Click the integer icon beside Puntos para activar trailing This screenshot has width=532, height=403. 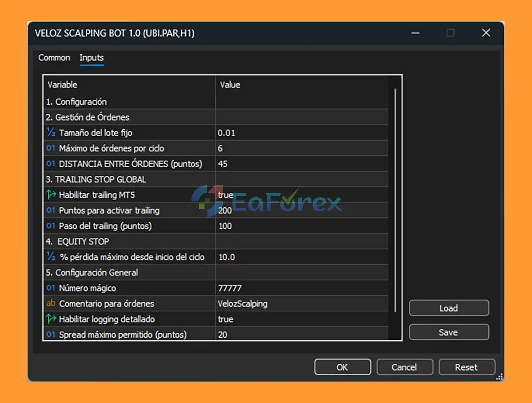(x=51, y=210)
